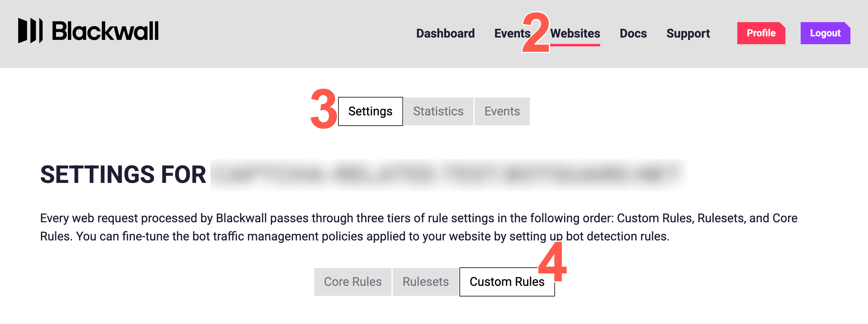
Task: Go to the Dashboard page
Action: click(x=445, y=33)
